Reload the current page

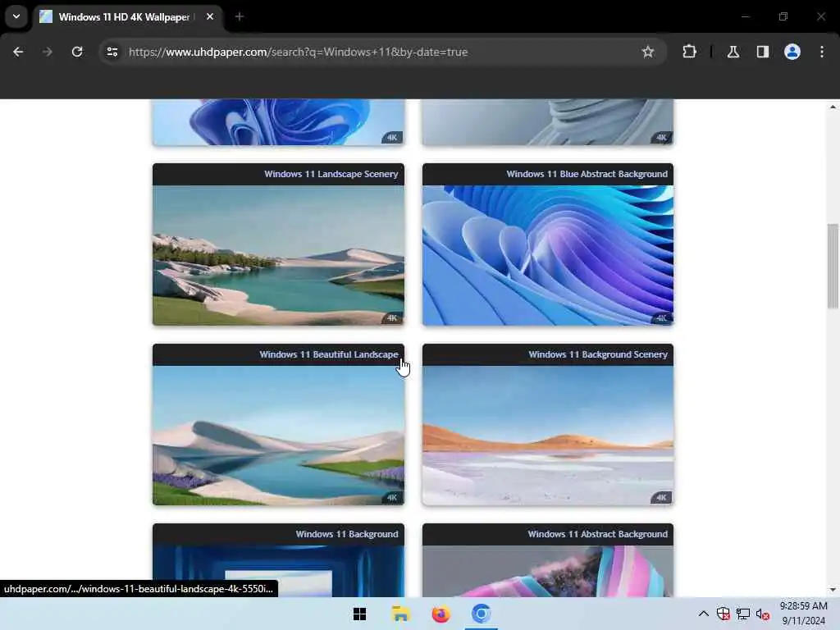[77, 52]
